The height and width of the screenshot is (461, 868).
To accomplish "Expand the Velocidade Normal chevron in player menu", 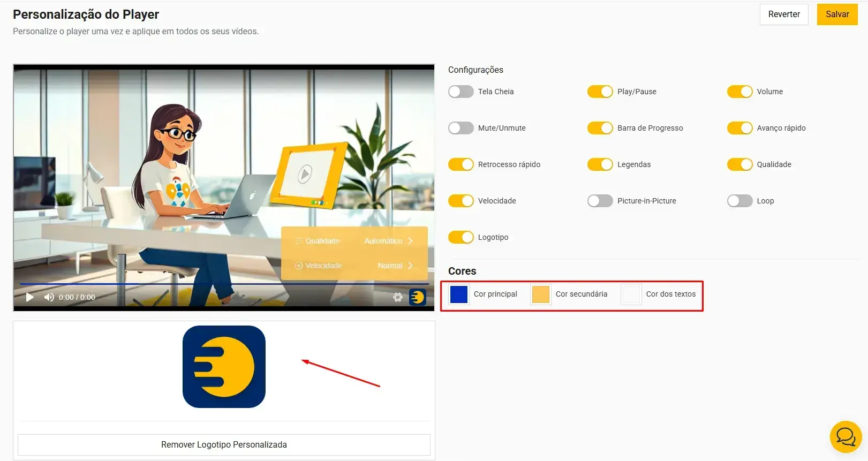I will pos(410,266).
